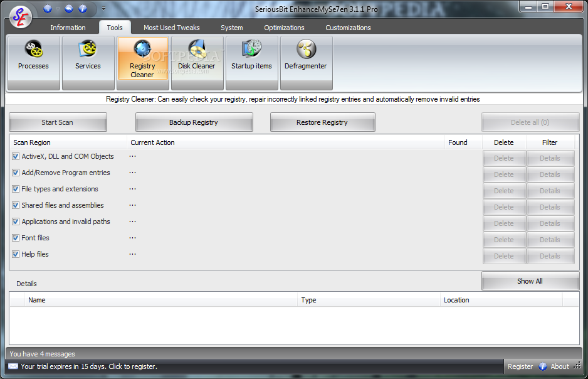Uncheck File types and extensions

pos(16,189)
